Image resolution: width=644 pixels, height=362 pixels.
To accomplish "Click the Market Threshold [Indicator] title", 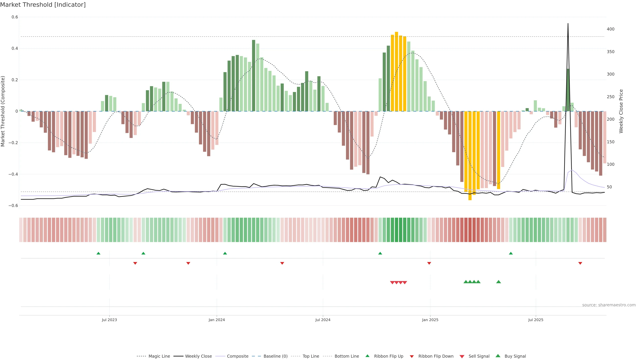I will pyautogui.click(x=43, y=5).
